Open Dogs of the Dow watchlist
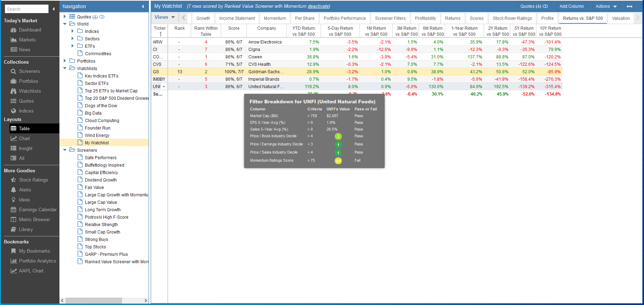The height and width of the screenshot is (305, 644). (x=101, y=106)
